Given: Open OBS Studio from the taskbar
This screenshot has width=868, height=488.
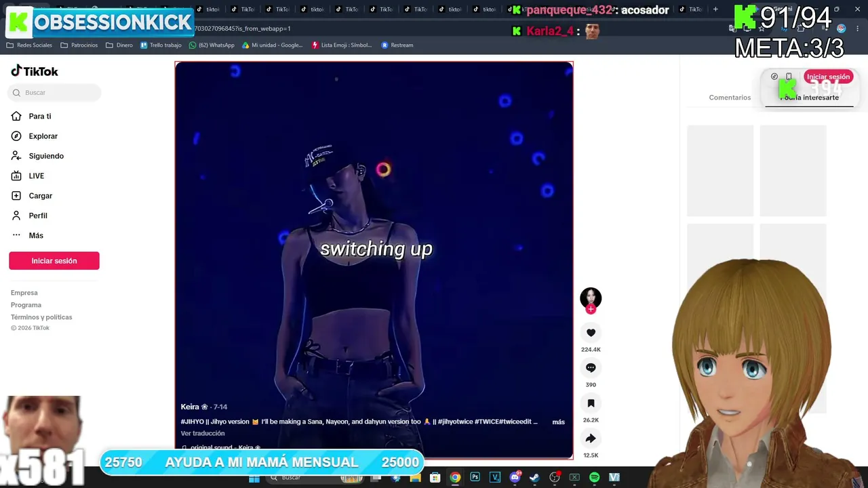Looking at the screenshot, I should click(x=555, y=478).
